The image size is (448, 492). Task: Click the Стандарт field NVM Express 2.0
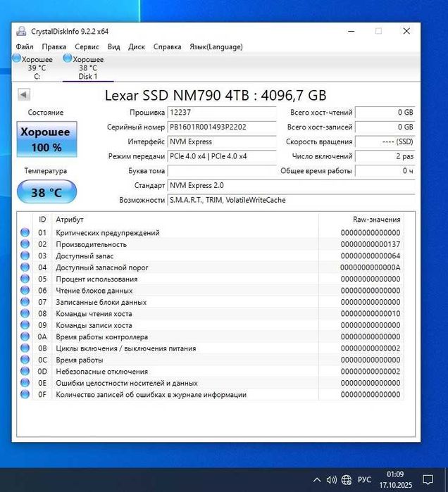(291, 185)
